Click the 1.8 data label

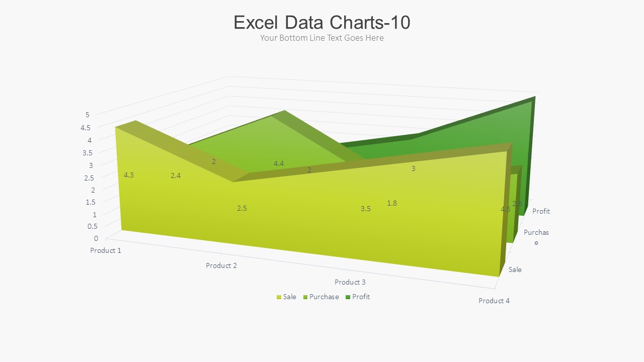click(x=392, y=203)
